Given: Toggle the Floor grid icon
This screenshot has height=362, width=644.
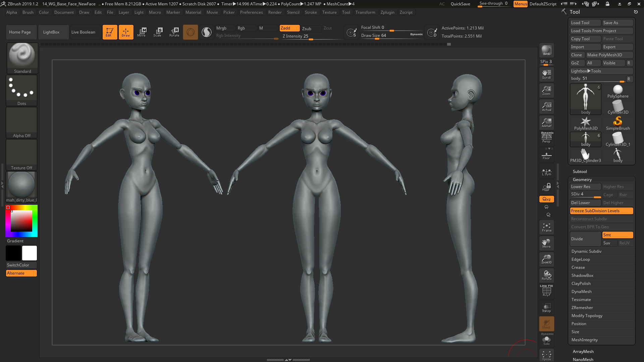Looking at the screenshot, I should pyautogui.click(x=546, y=155).
